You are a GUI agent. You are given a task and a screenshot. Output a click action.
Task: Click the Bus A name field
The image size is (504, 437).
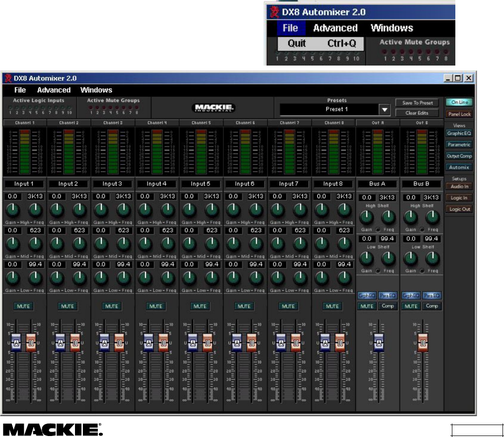(377, 184)
